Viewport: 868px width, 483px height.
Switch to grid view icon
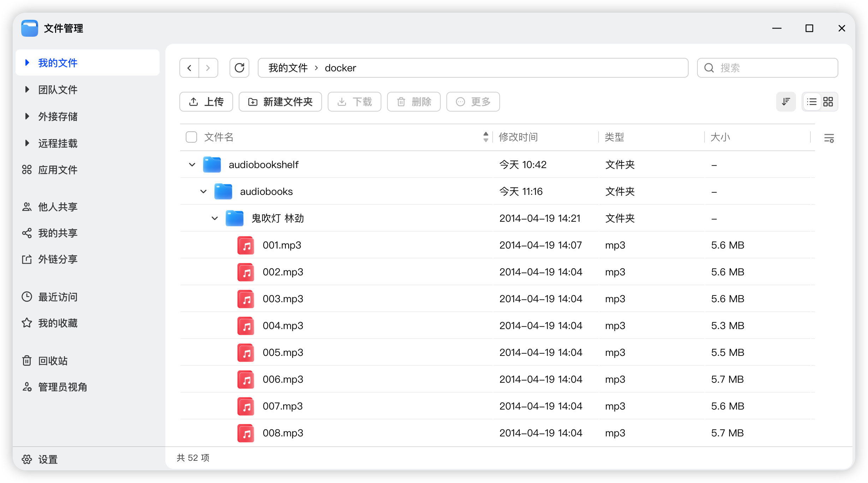(828, 102)
